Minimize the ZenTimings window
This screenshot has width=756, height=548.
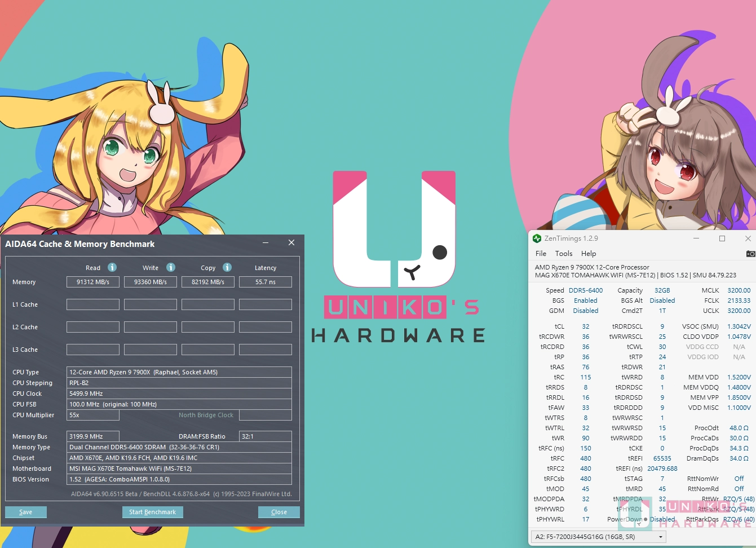tap(696, 238)
